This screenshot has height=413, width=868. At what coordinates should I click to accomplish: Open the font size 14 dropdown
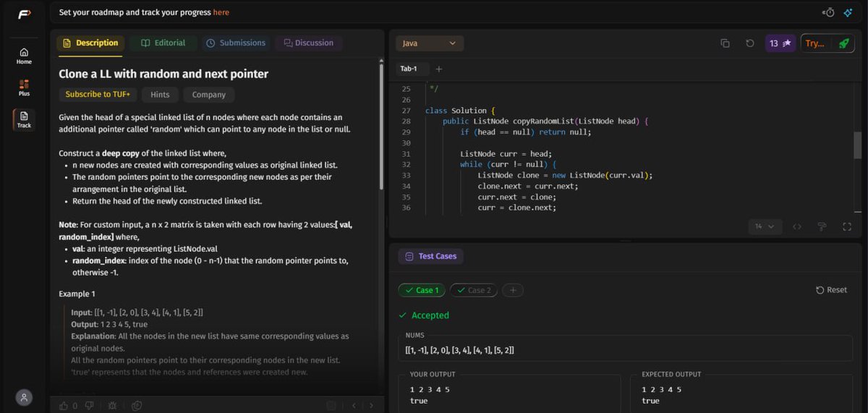(765, 226)
